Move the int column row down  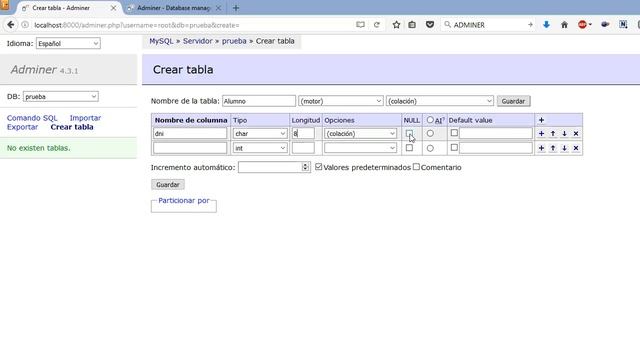click(x=564, y=148)
